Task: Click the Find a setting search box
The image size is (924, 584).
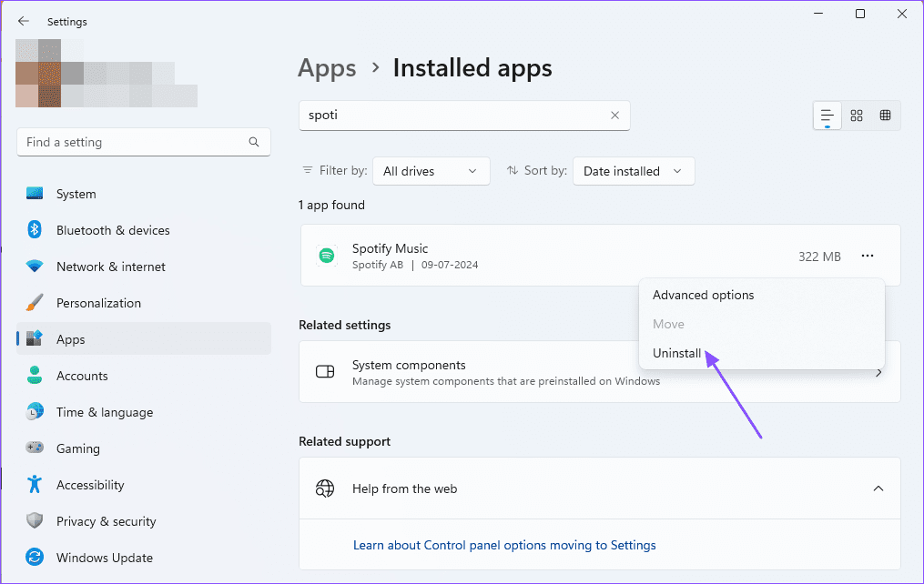Action: click(144, 142)
